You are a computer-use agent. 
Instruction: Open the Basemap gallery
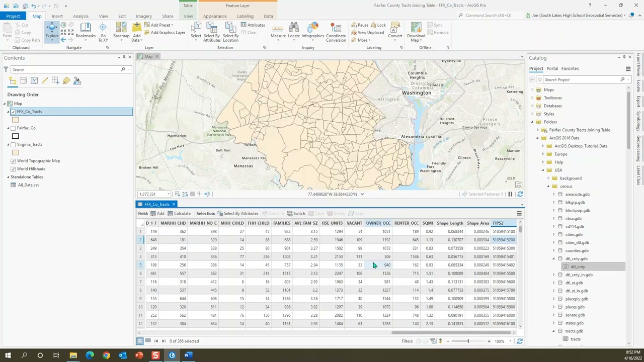pos(121,31)
